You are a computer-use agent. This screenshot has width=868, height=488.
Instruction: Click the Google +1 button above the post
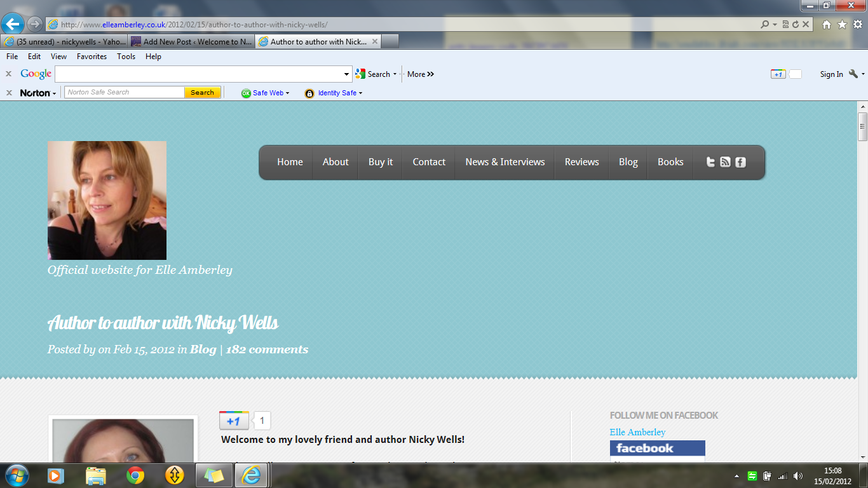pos(234,421)
